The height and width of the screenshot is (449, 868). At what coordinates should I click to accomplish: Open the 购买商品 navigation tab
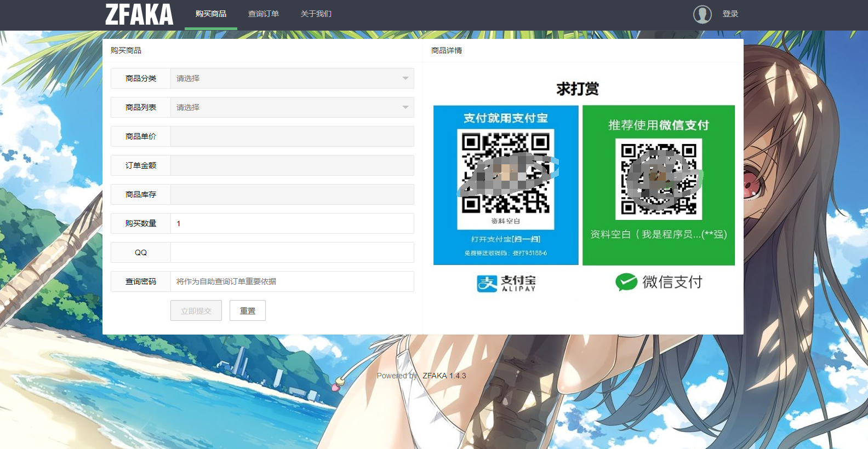click(x=211, y=14)
